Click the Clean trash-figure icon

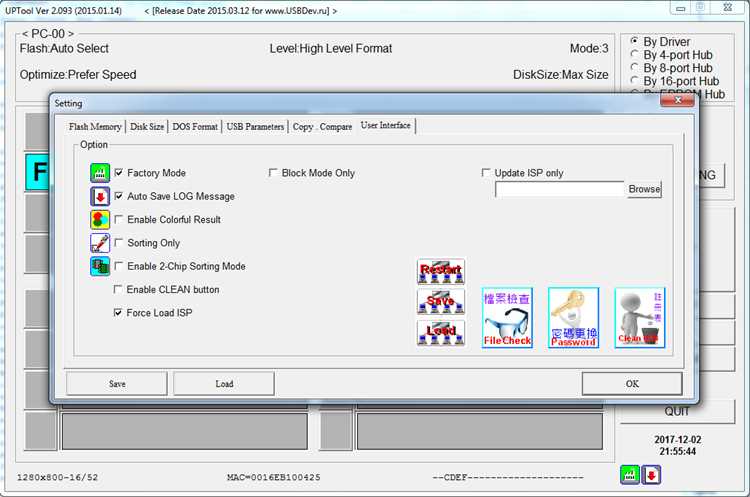pos(640,318)
